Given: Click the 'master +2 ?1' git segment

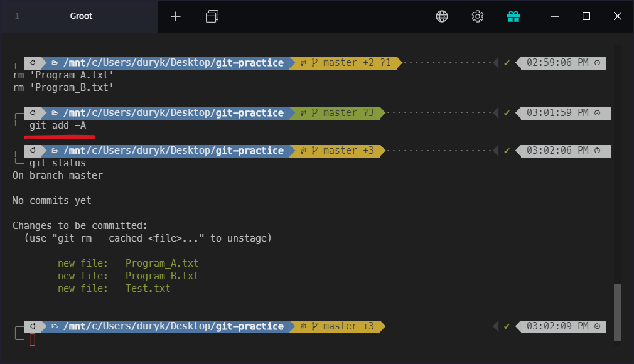Looking at the screenshot, I should tap(346, 63).
